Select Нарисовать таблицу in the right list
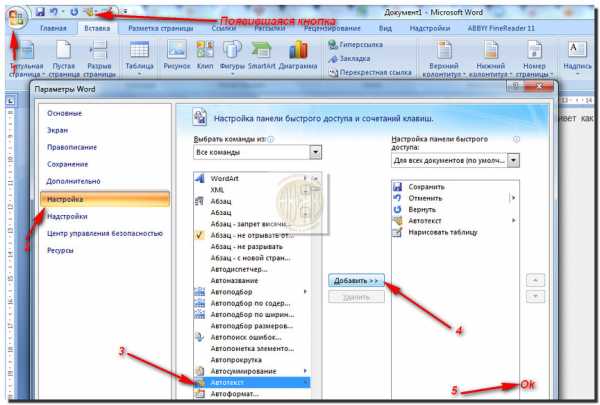 pyautogui.click(x=455, y=232)
